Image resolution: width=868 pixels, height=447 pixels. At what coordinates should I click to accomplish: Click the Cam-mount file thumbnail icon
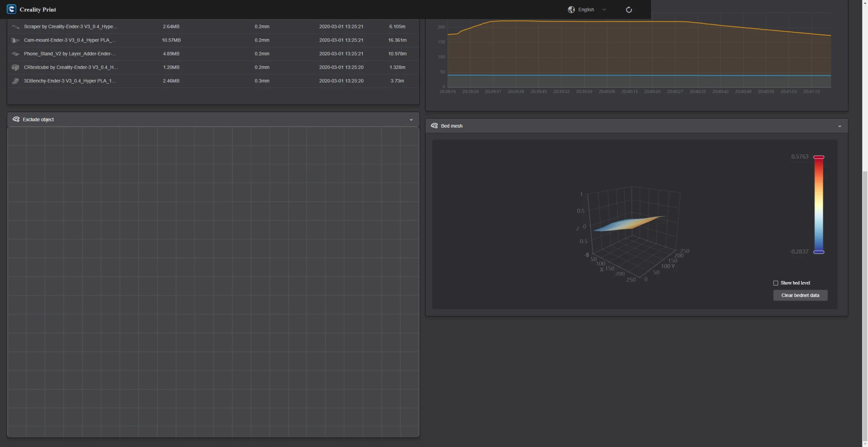[16, 40]
